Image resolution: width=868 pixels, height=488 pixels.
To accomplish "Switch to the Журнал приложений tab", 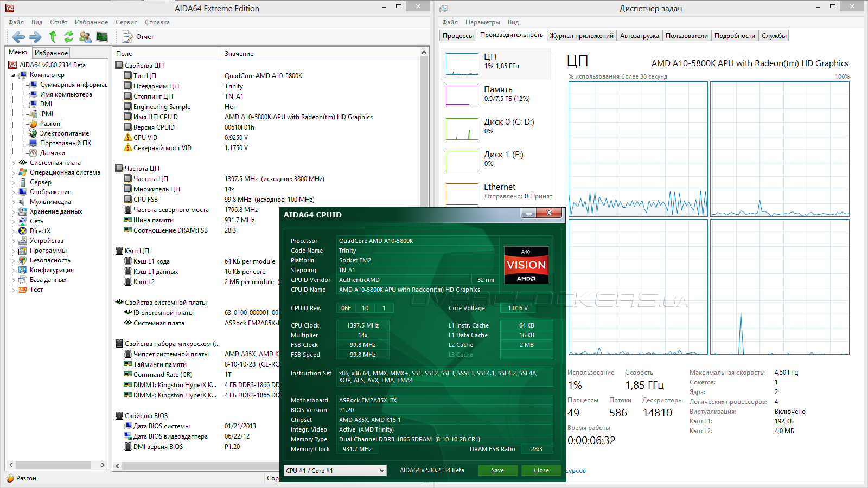I will pyautogui.click(x=582, y=36).
